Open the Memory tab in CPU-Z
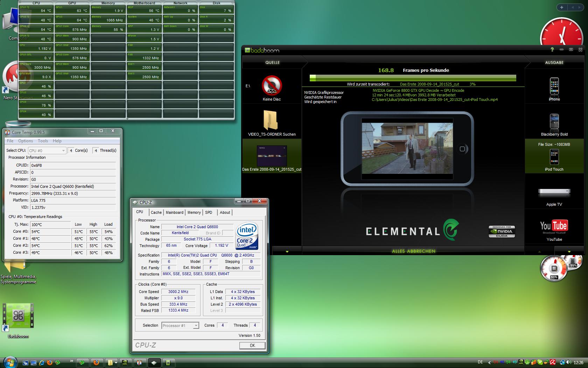 tap(194, 212)
